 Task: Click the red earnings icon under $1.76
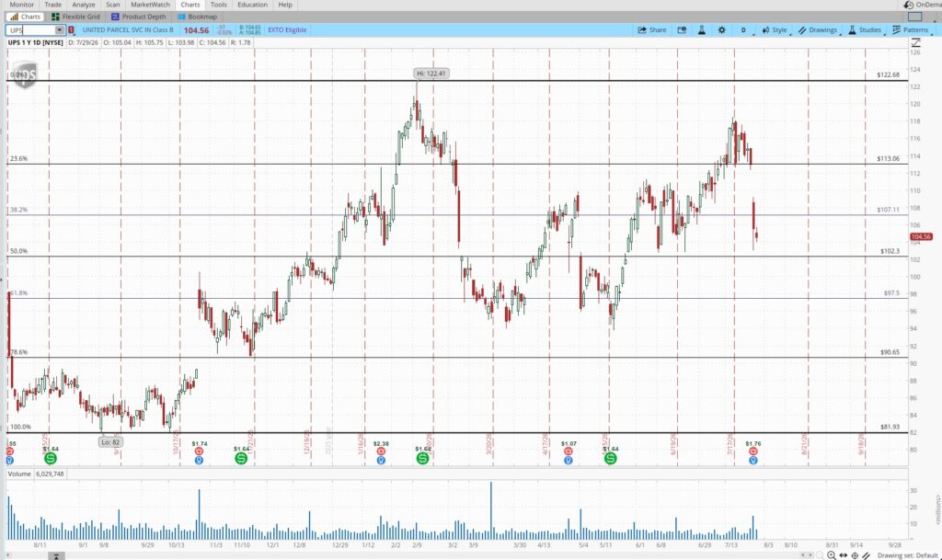tap(752, 451)
